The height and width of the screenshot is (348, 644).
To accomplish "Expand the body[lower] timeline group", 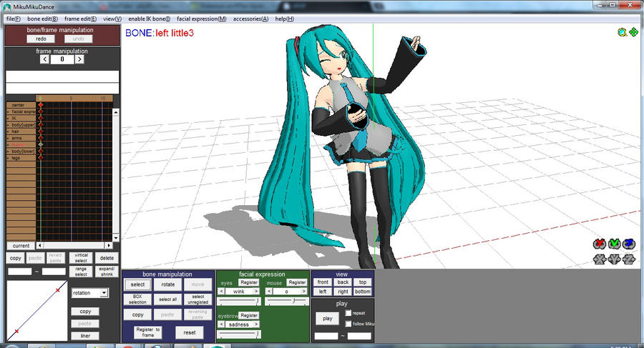I will [x=8, y=151].
